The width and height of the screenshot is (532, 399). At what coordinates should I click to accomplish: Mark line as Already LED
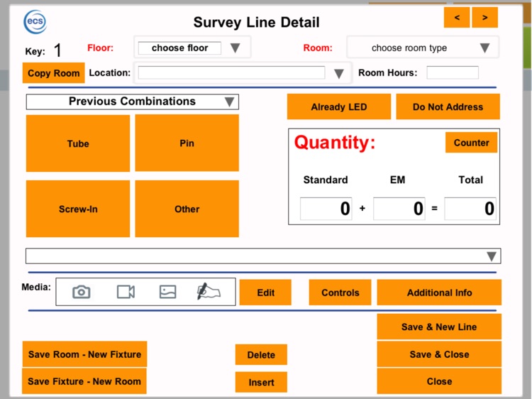(x=339, y=107)
